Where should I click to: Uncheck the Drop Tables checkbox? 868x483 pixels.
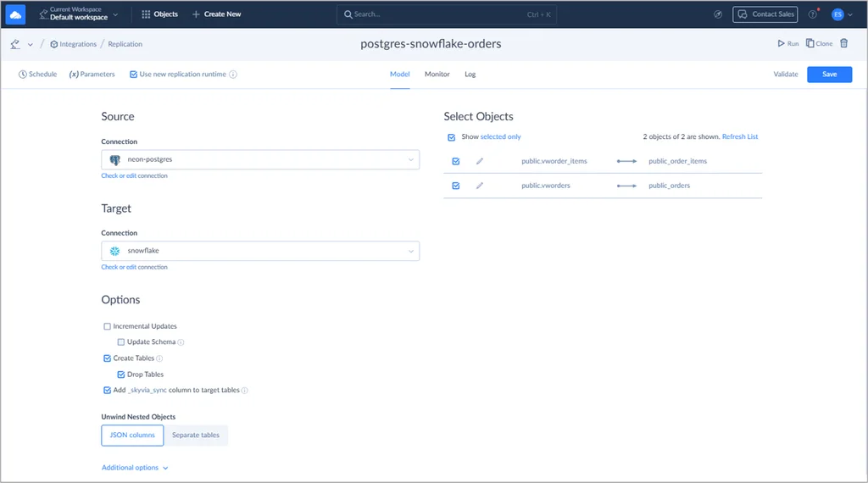tap(120, 375)
